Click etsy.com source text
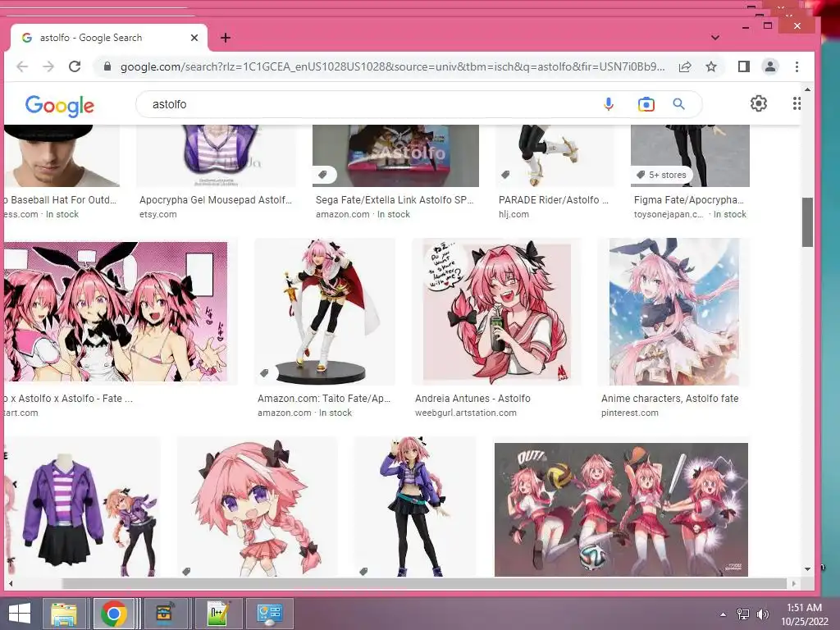840x630 pixels. point(158,214)
